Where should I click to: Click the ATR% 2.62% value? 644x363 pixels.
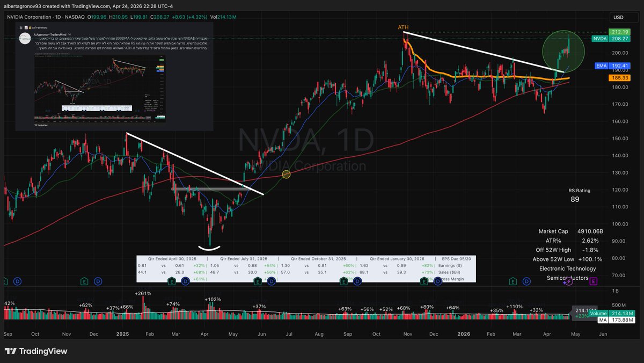[x=590, y=240]
